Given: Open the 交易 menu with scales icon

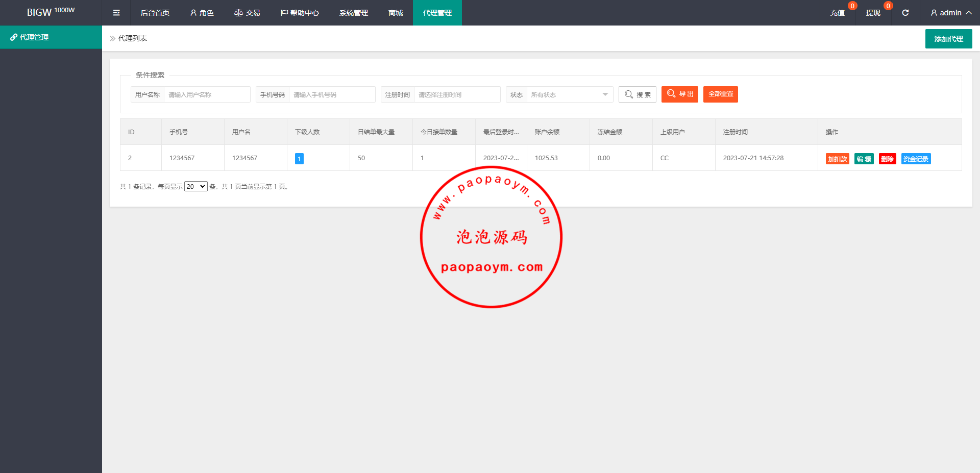Looking at the screenshot, I should [247, 13].
